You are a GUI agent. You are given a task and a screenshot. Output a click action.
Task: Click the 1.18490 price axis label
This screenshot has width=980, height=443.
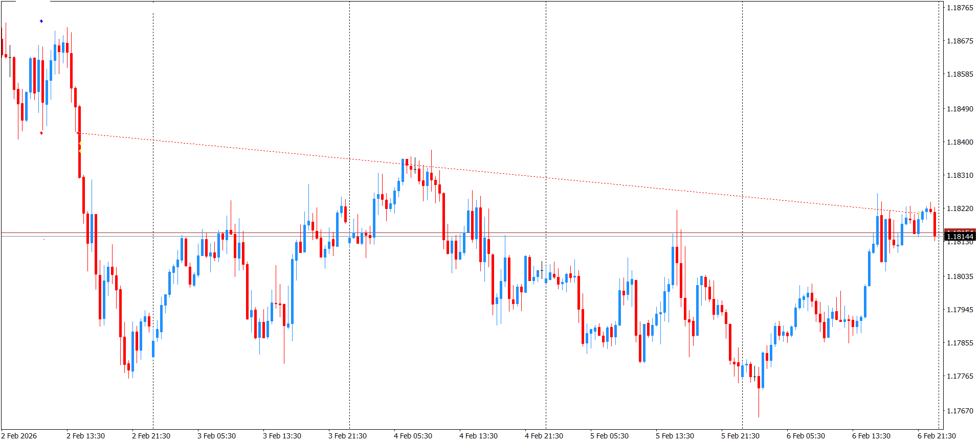coord(960,109)
